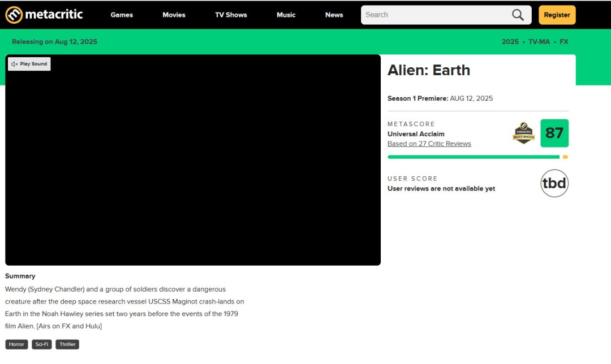The height and width of the screenshot is (364, 611).
Task: Open the Metacritic logo home link
Action: 44,15
